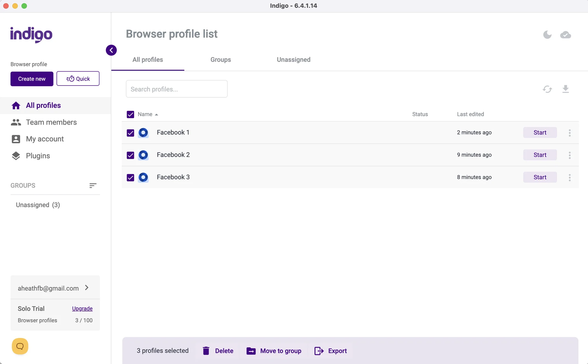Viewport: 588px width, 364px height.
Task: Click three-dot menu for Facebook 1
Action: click(x=570, y=132)
